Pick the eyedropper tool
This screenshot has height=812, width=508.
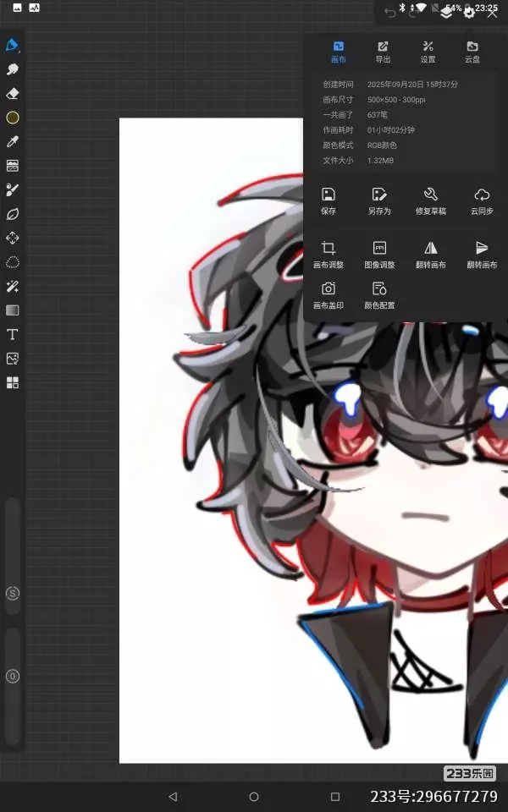click(13, 141)
